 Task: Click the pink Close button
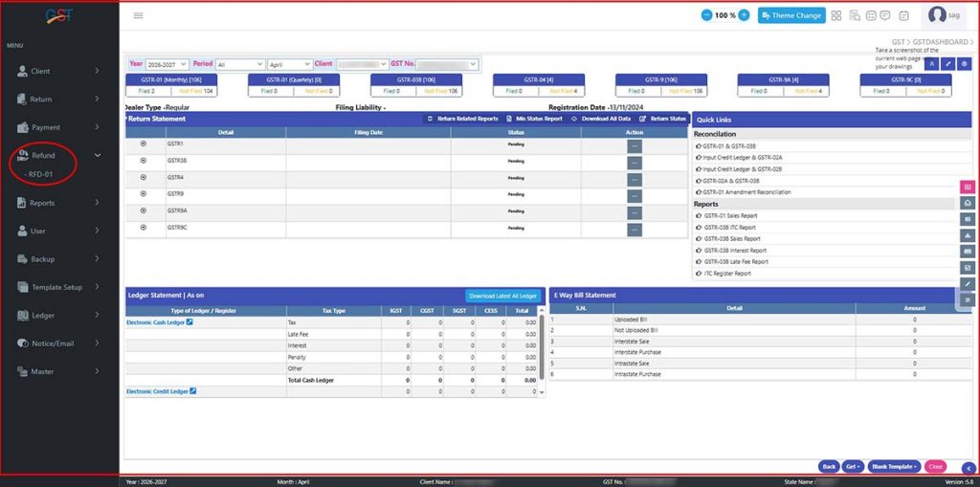pyautogui.click(x=936, y=467)
